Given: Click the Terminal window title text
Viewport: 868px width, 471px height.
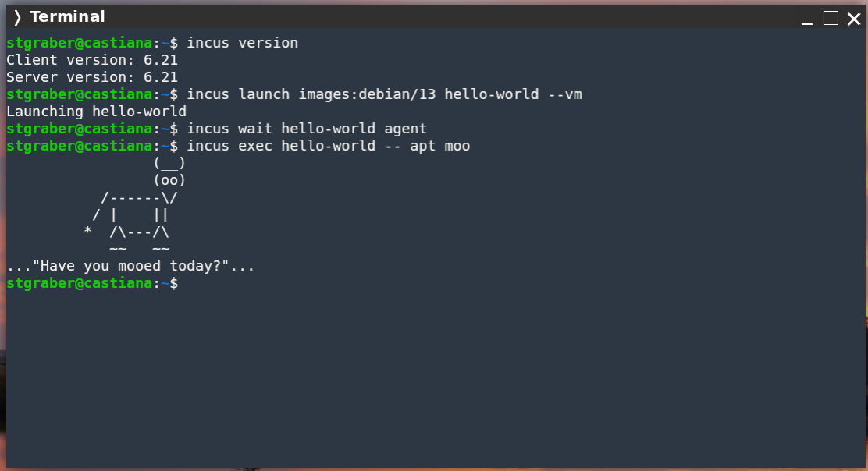Looking at the screenshot, I should click(x=67, y=17).
